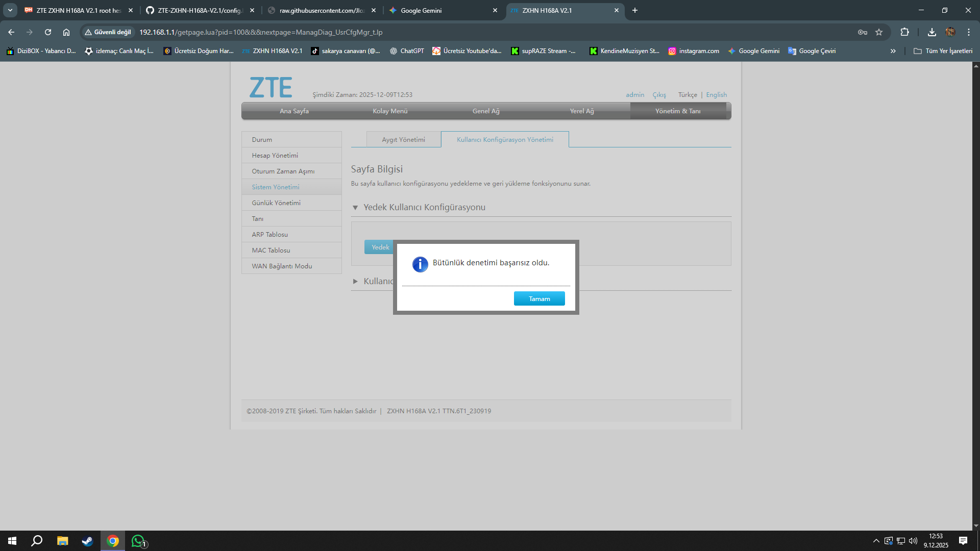Click the browser home icon
This screenshot has width=980, height=551.
66,32
